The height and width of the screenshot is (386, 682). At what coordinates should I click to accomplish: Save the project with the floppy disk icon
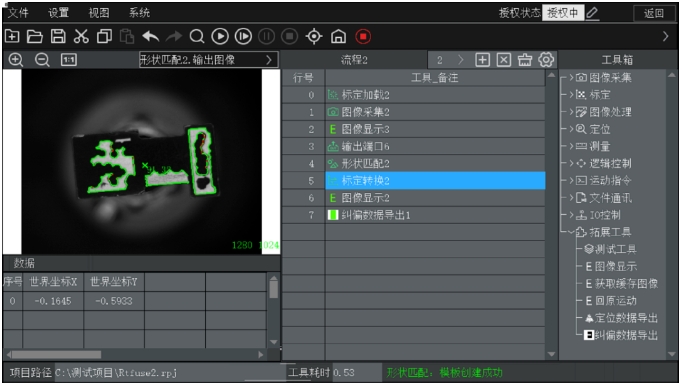(x=58, y=36)
